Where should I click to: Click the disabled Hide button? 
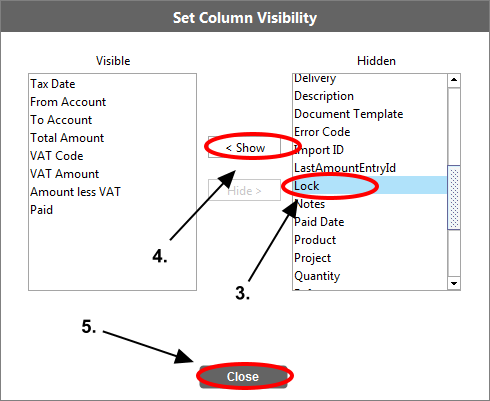coord(244,190)
